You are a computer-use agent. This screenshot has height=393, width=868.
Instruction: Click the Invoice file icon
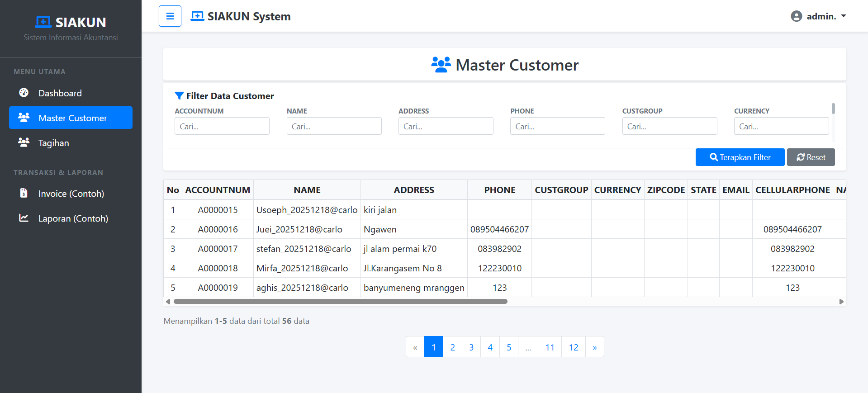point(24,193)
